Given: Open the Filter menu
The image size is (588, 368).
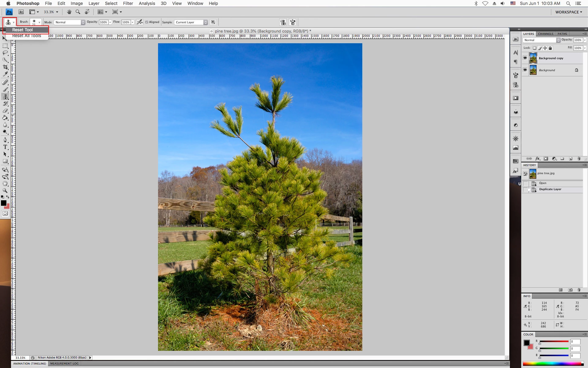Looking at the screenshot, I should click(128, 3).
